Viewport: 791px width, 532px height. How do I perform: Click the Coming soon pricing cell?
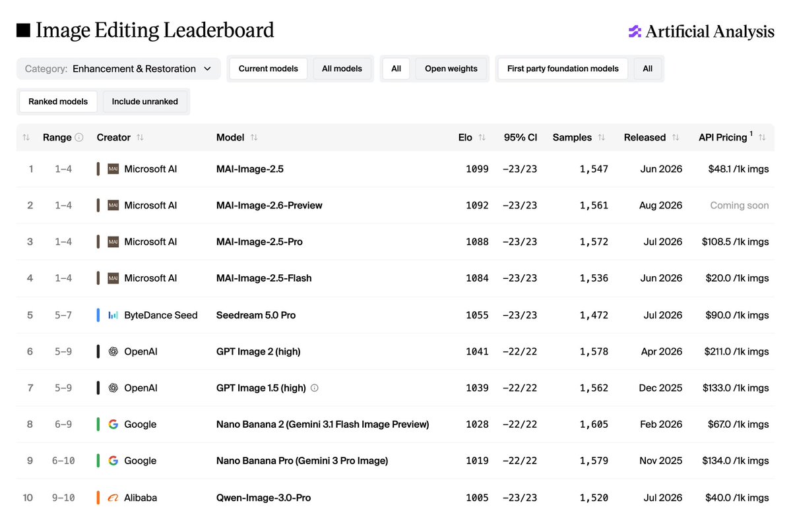(739, 205)
